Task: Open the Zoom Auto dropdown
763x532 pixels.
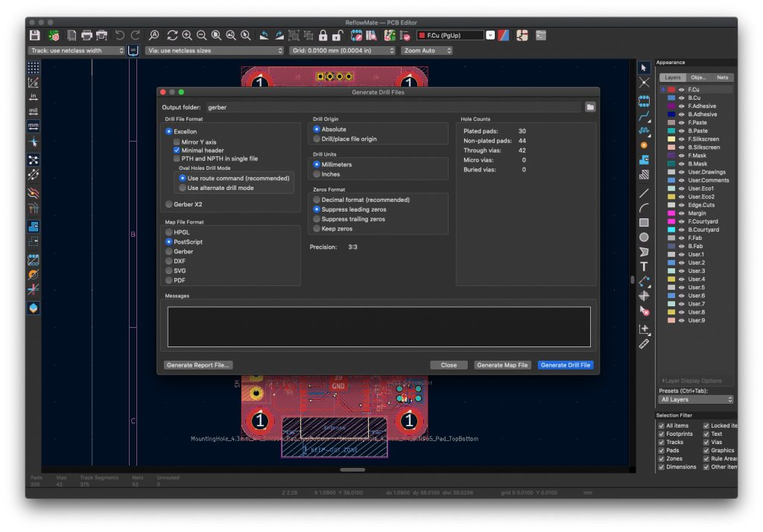Action: click(426, 51)
